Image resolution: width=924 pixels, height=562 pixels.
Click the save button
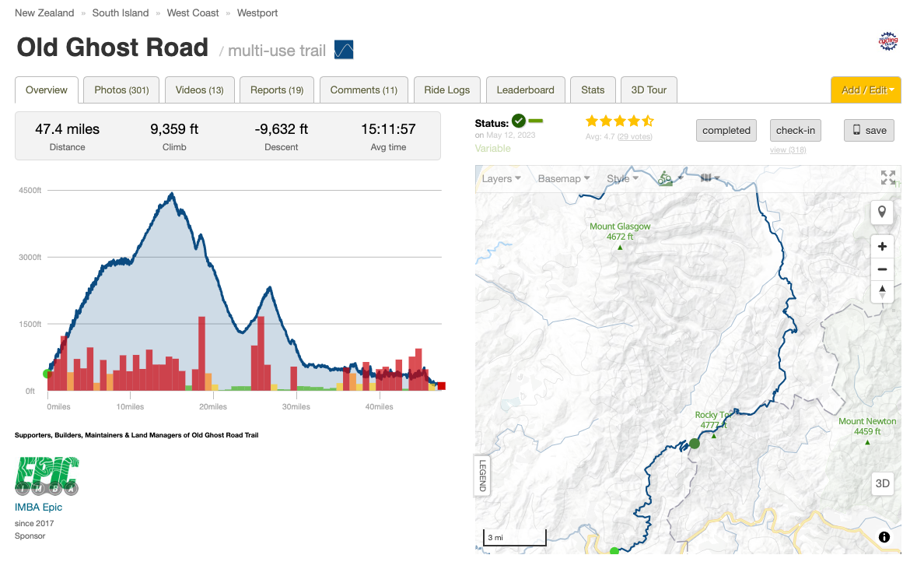tap(869, 130)
